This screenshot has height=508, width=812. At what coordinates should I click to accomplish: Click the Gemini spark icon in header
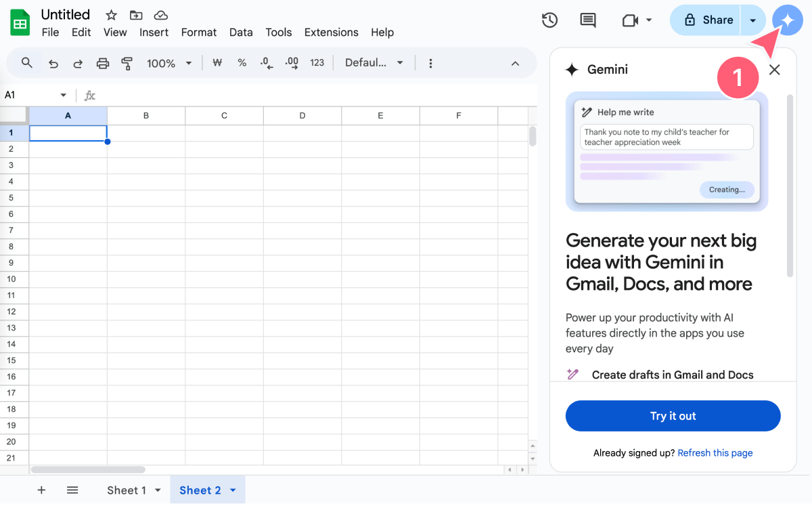[787, 20]
